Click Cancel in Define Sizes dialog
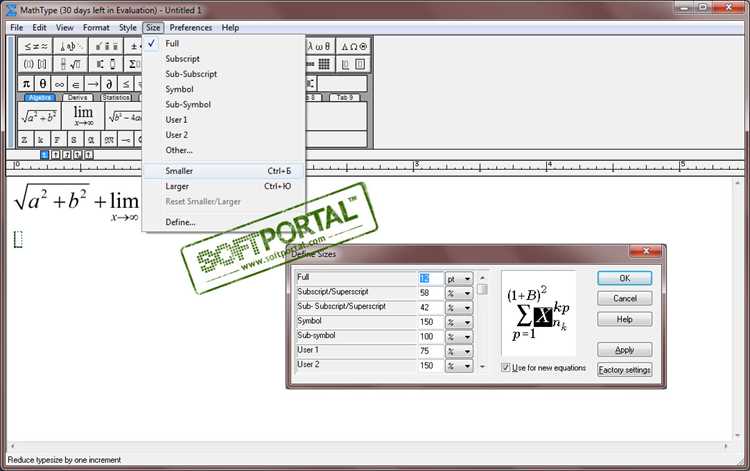Viewport: 750px width, 471px height. pyautogui.click(x=625, y=298)
